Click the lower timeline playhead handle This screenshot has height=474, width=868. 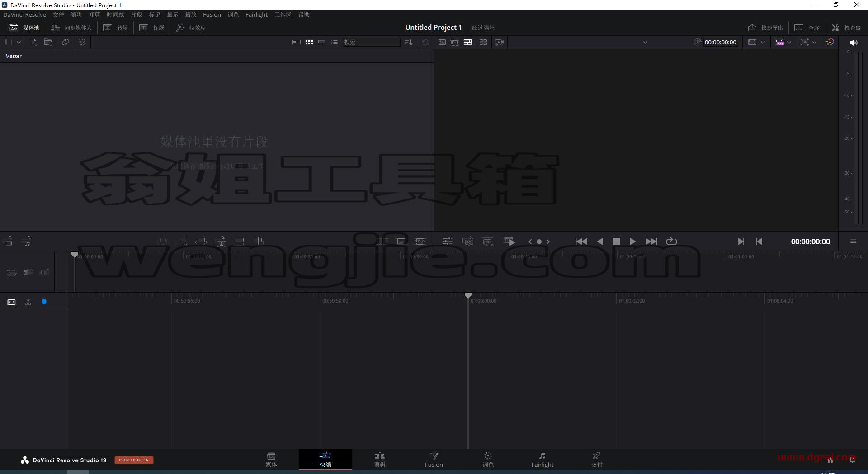click(x=468, y=295)
